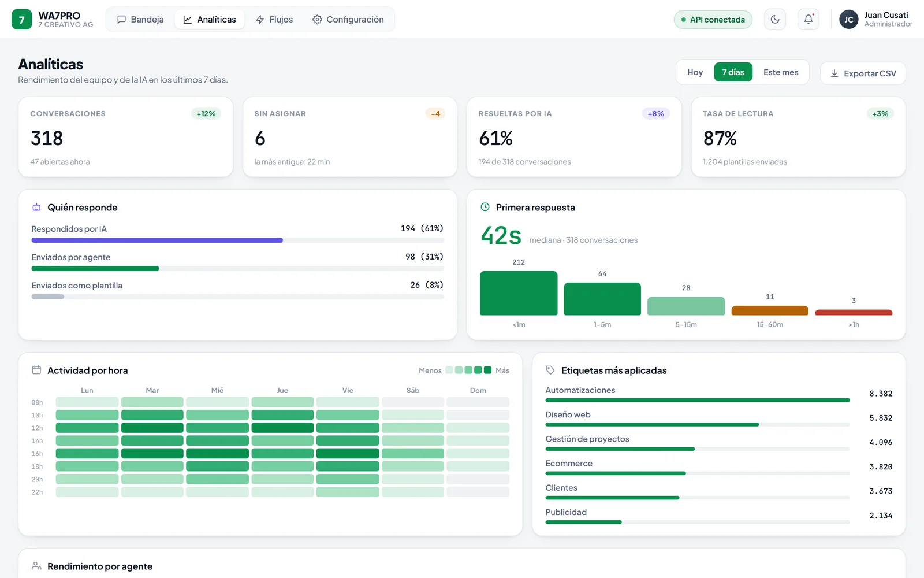Click the Diseño web tag label
Image resolution: width=924 pixels, height=578 pixels.
click(568, 414)
